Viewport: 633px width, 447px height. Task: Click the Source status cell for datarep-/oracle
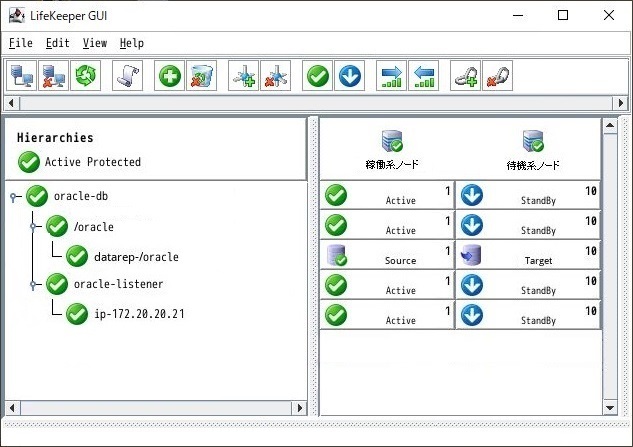pos(387,255)
